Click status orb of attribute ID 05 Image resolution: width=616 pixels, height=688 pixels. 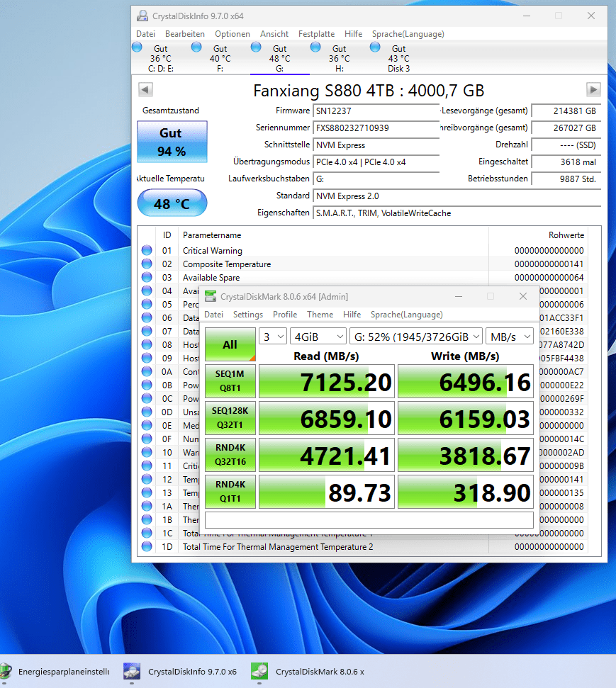147,304
